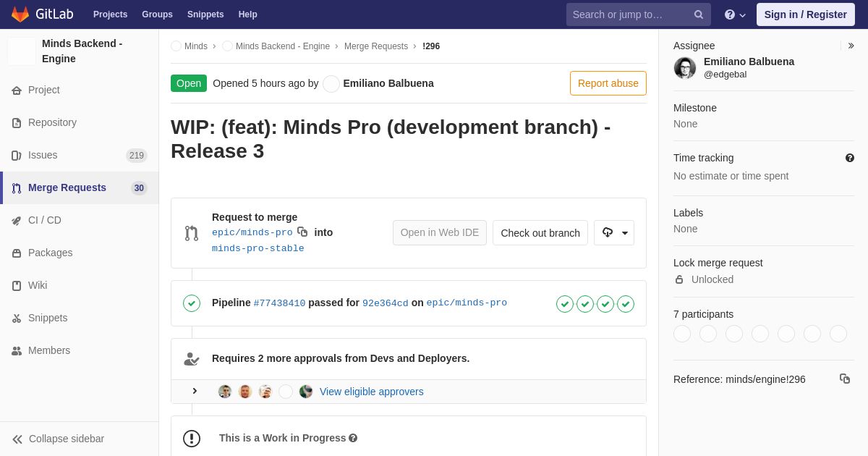Click Sign in / Register
The width and height of the screenshot is (868, 456).
[806, 14]
